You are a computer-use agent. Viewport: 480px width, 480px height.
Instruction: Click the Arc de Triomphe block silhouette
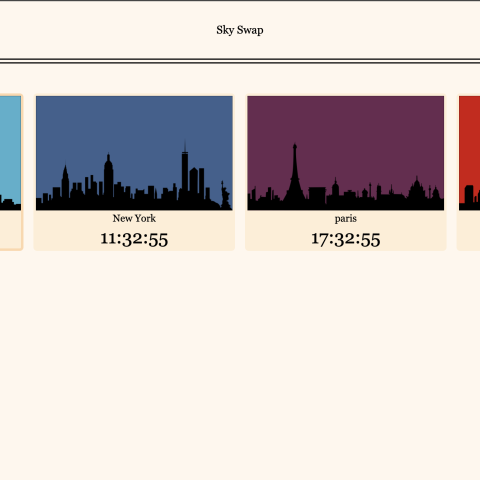[317, 194]
